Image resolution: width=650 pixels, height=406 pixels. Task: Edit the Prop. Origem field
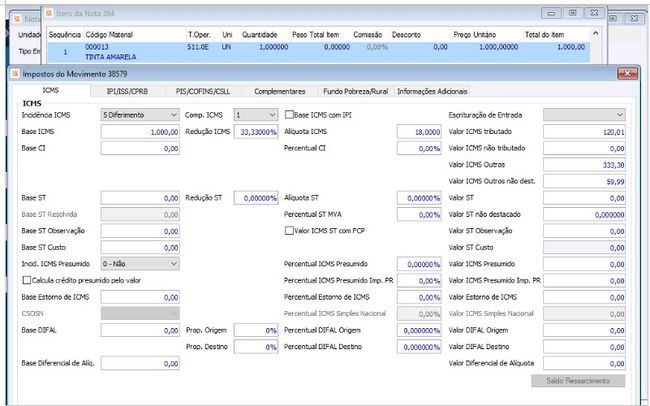click(x=256, y=331)
